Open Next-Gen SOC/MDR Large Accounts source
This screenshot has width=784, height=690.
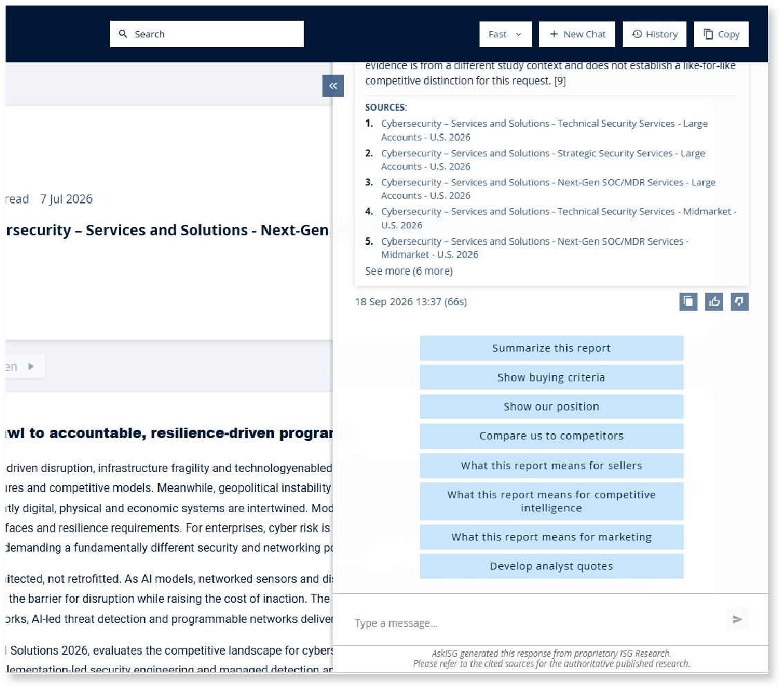point(548,189)
